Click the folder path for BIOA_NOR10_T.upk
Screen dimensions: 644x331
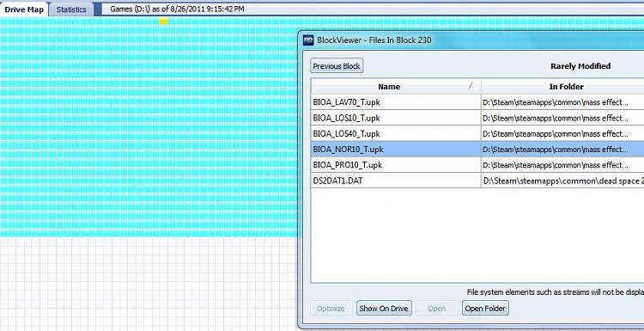(x=556, y=150)
